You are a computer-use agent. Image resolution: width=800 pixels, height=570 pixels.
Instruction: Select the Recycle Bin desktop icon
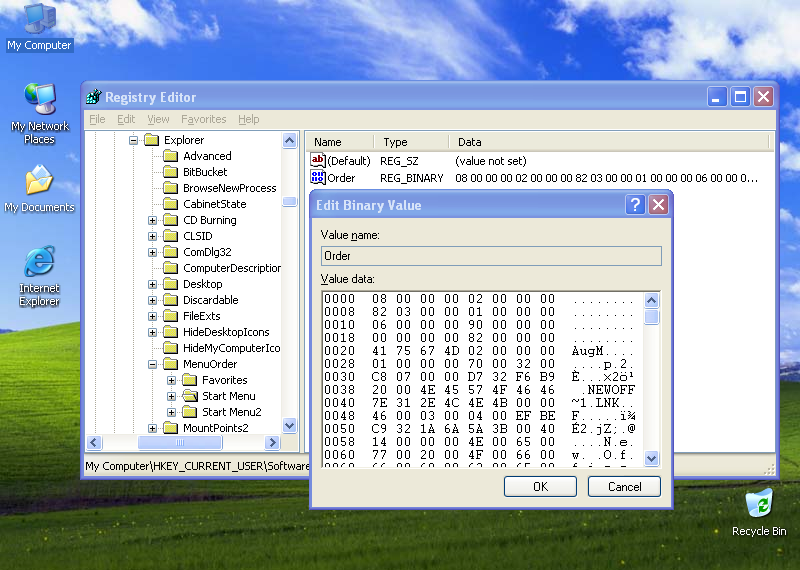(x=759, y=512)
